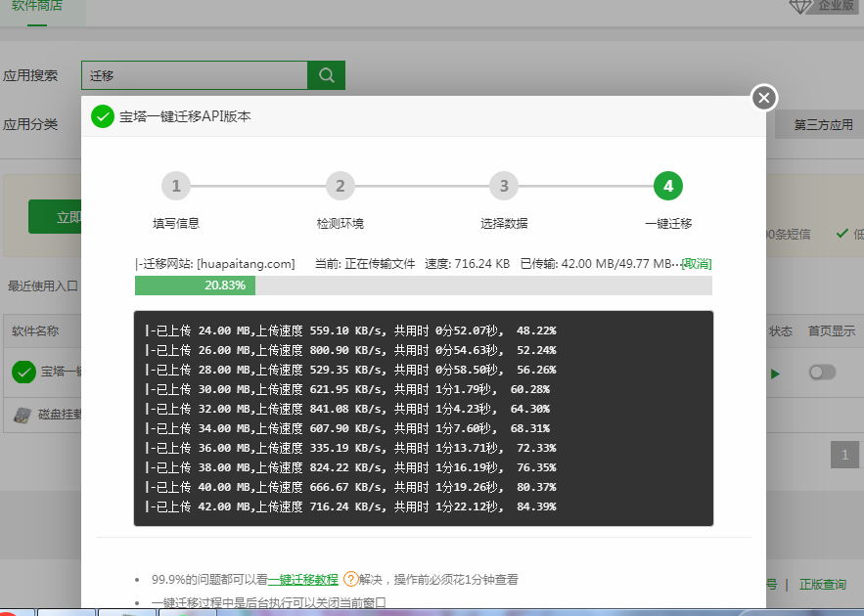Go to page 1 in pagination

[844, 455]
